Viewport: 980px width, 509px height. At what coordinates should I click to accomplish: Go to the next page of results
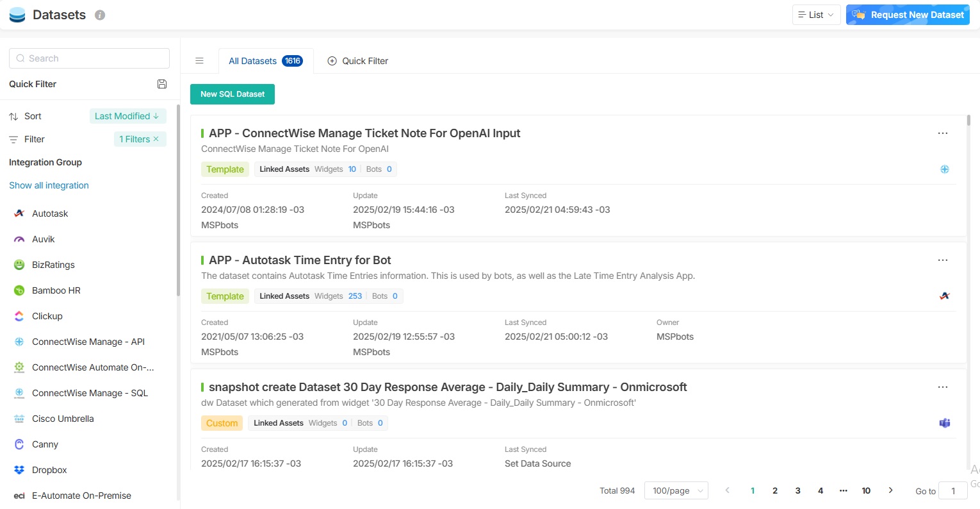[x=890, y=490]
